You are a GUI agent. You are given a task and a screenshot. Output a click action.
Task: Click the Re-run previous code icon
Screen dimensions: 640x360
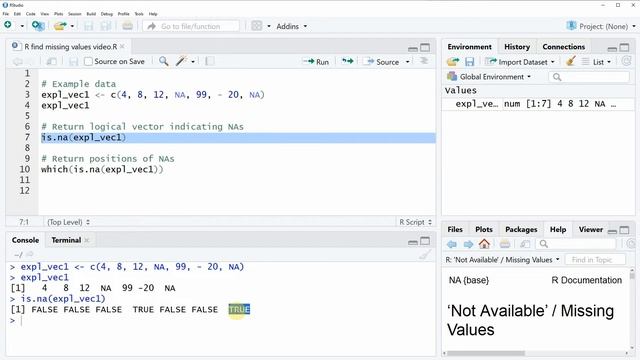tap(347, 61)
